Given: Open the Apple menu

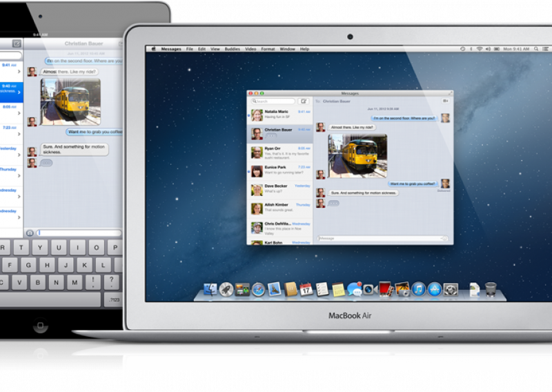Looking at the screenshot, I should coord(153,49).
